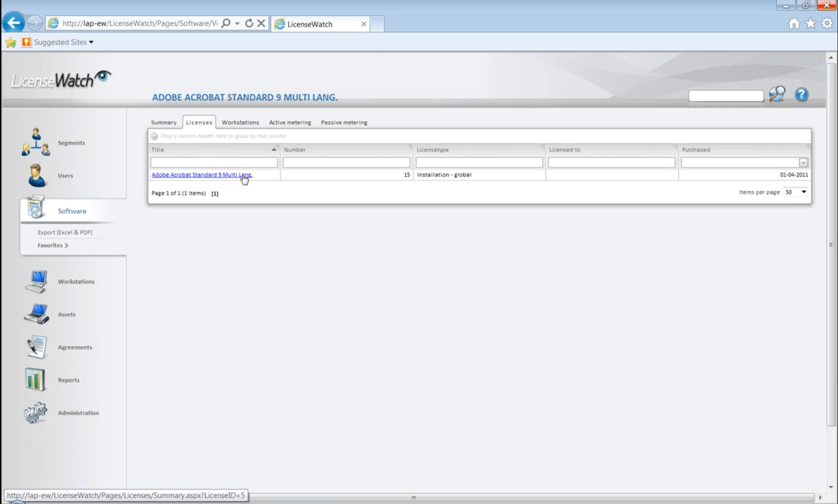The width and height of the screenshot is (838, 504).
Task: Select the Licenses tab
Action: [199, 122]
